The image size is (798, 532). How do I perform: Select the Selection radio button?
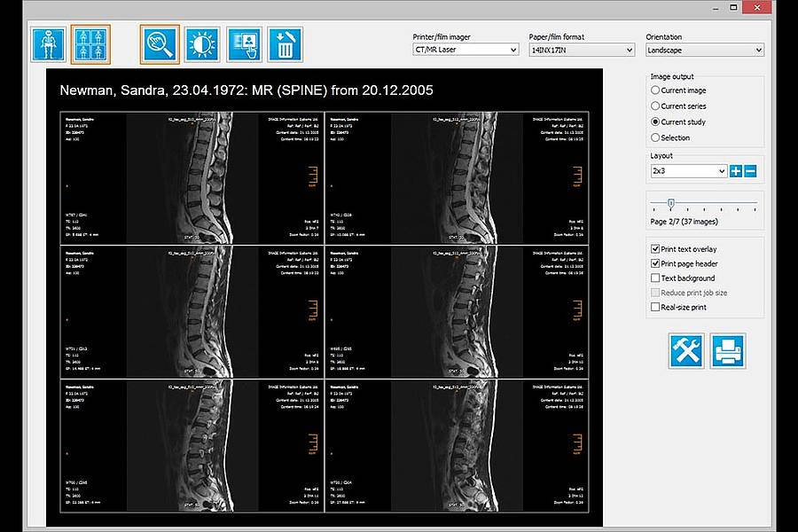coord(655,137)
